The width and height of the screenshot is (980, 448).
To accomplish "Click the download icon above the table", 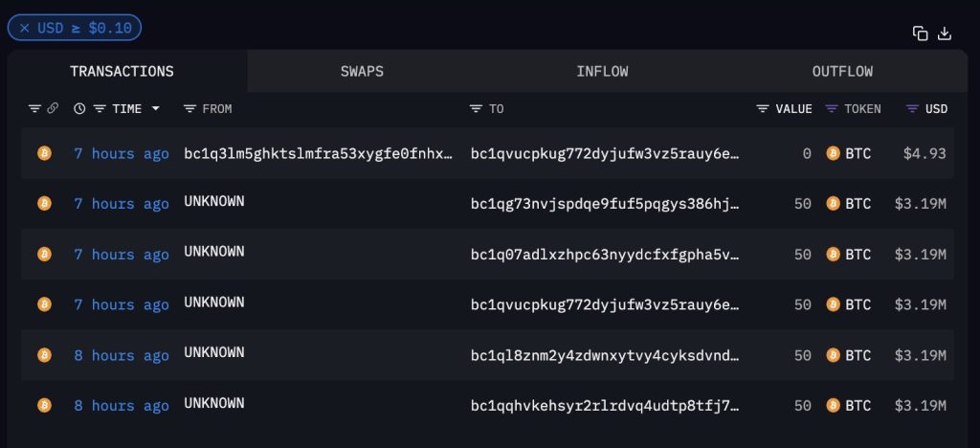I will pos(945,34).
